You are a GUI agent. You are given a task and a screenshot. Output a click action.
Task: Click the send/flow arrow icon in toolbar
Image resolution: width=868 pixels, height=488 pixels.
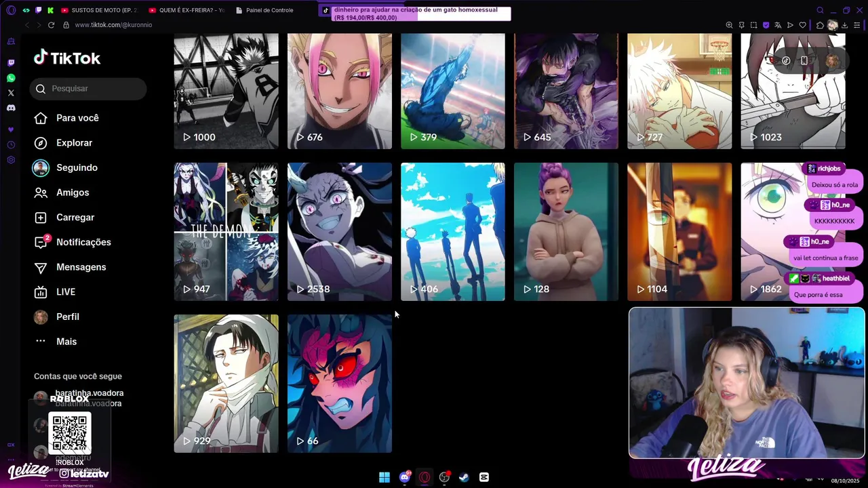tap(791, 25)
